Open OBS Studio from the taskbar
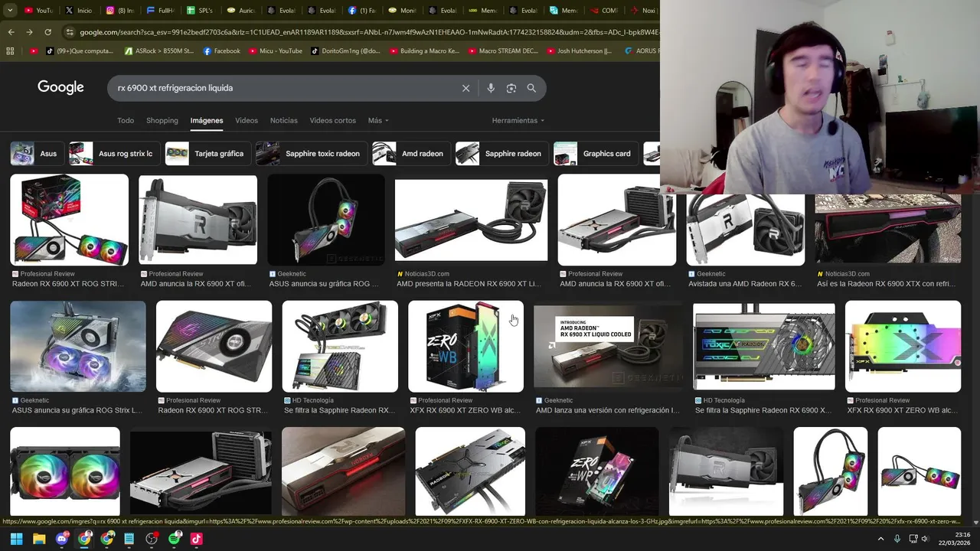The width and height of the screenshot is (980, 551). pos(152,539)
